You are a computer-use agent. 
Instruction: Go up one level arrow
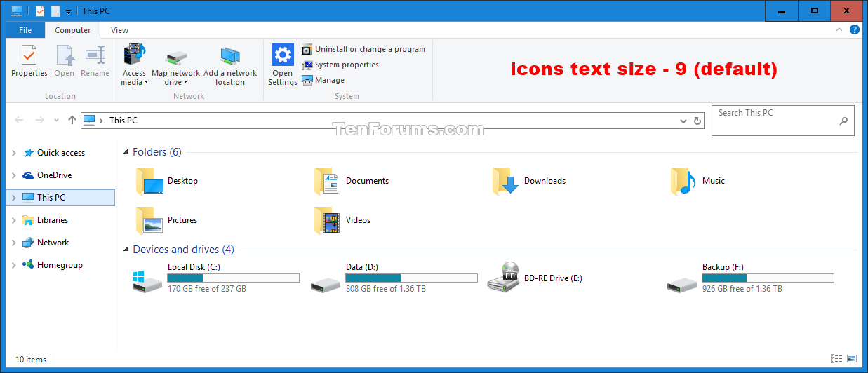(x=72, y=121)
